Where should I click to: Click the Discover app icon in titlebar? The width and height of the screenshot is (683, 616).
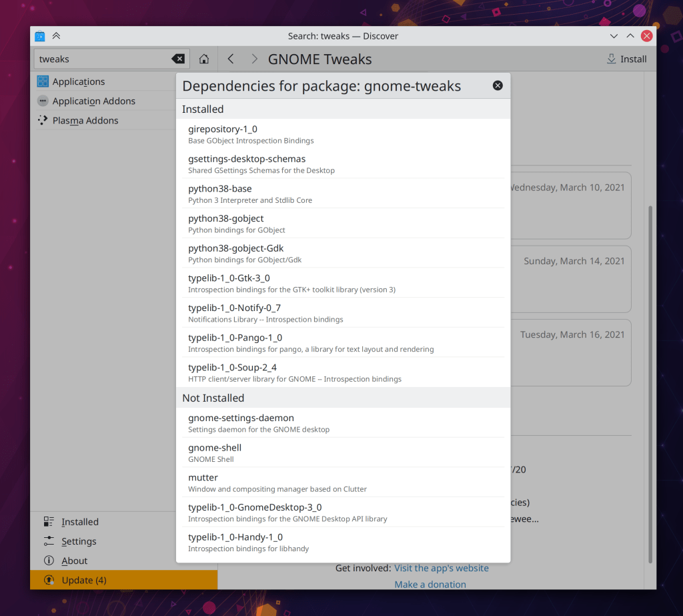(40, 36)
